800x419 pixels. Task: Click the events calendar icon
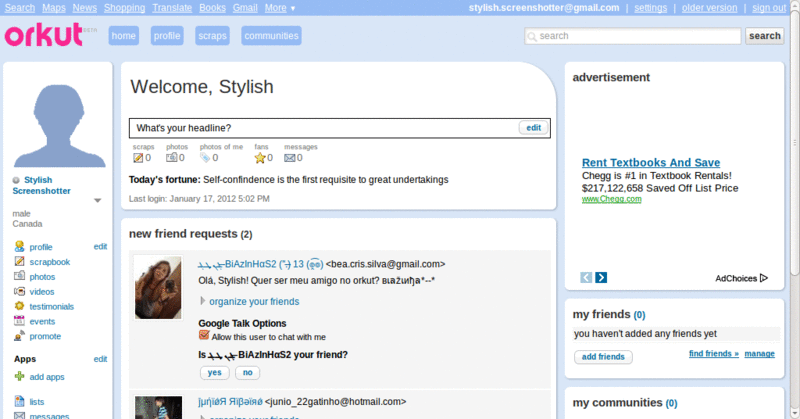[x=19, y=321]
